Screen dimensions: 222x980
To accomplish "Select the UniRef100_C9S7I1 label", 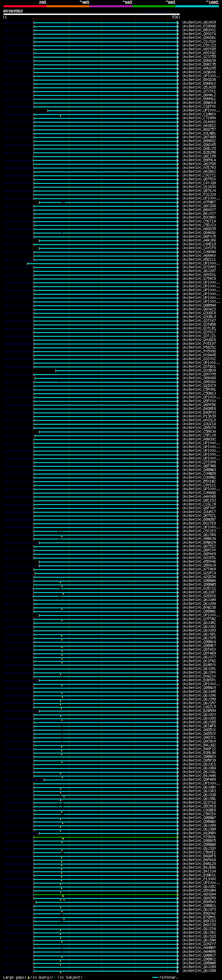I will pyautogui.click(x=199, y=175).
